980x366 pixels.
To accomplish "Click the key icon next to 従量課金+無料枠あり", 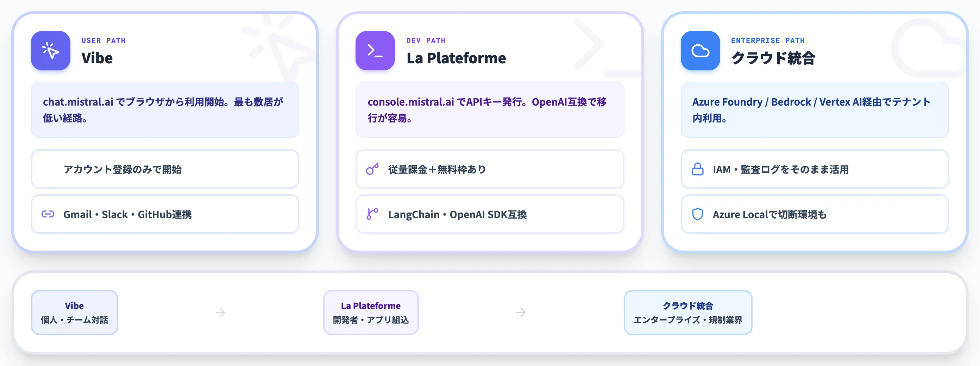I will click(x=372, y=169).
